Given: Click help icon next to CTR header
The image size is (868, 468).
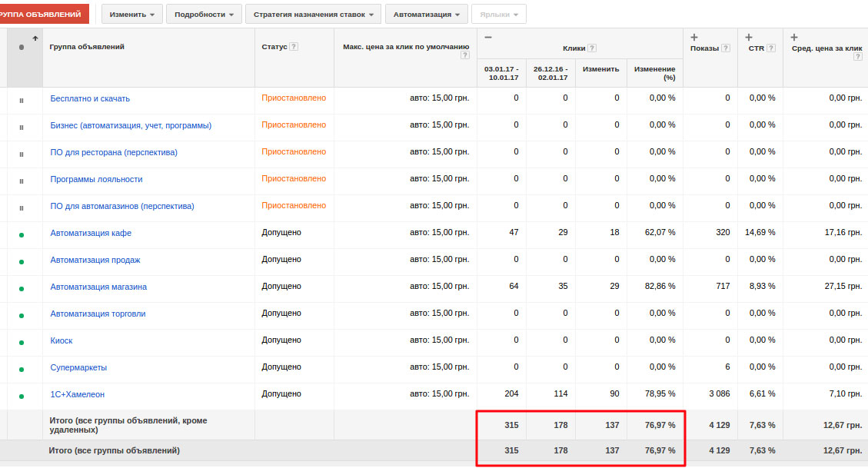Looking at the screenshot, I should click(770, 48).
